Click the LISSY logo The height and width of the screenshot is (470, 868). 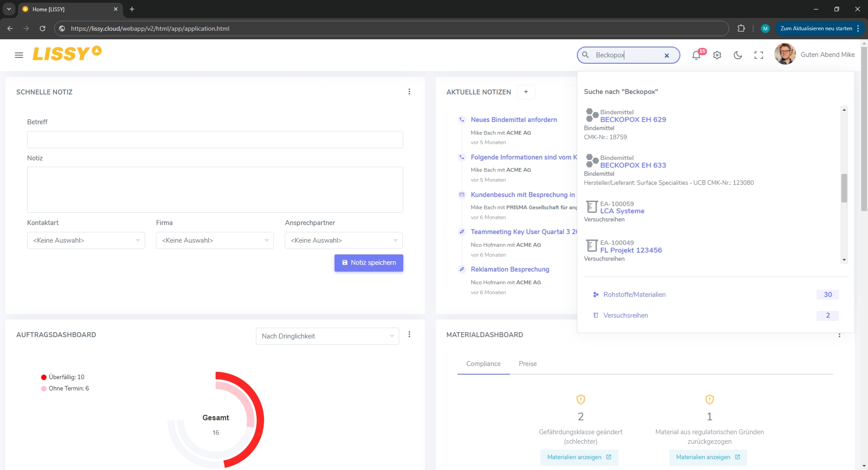pos(67,53)
